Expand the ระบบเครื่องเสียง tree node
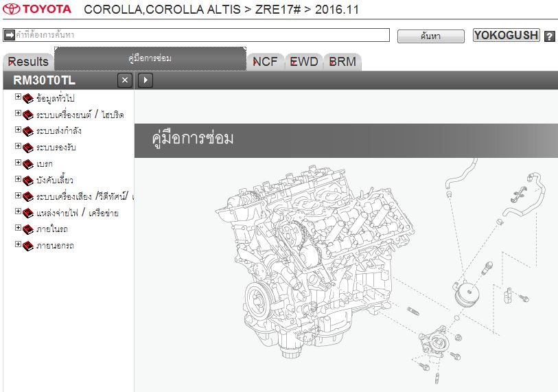 click(x=18, y=195)
